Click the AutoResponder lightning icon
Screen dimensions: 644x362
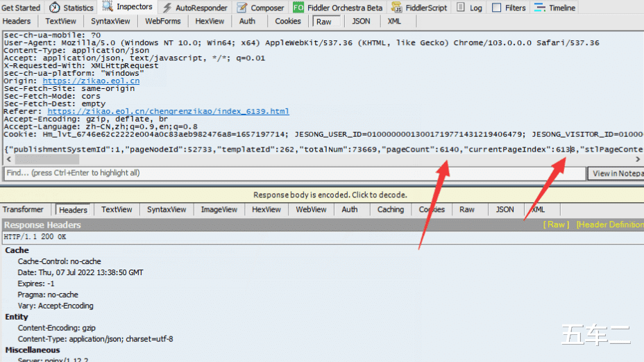coord(167,8)
